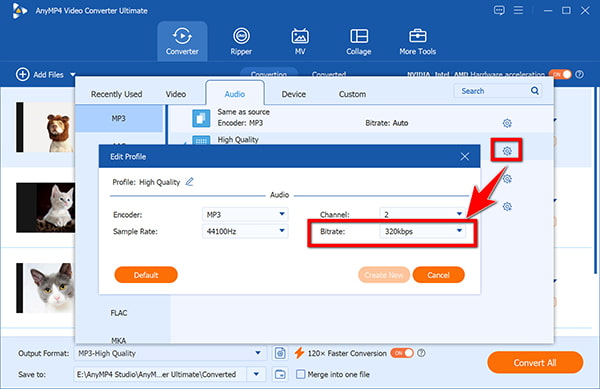
Task: Select FLAC in the format list
Action: click(119, 313)
